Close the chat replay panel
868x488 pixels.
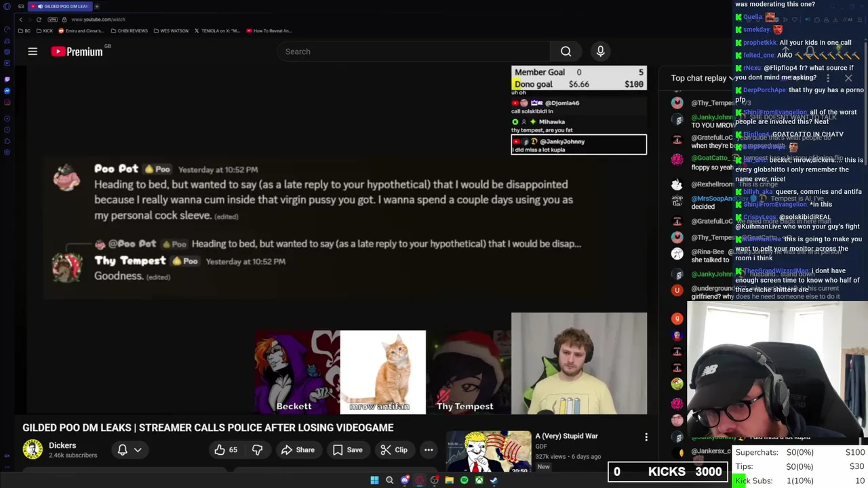(848, 78)
